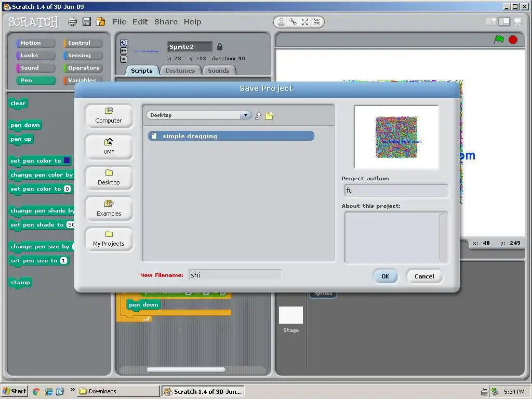Click the scripts area horizontal scrollbar
The height and width of the screenshot is (399, 532).
click(186, 369)
